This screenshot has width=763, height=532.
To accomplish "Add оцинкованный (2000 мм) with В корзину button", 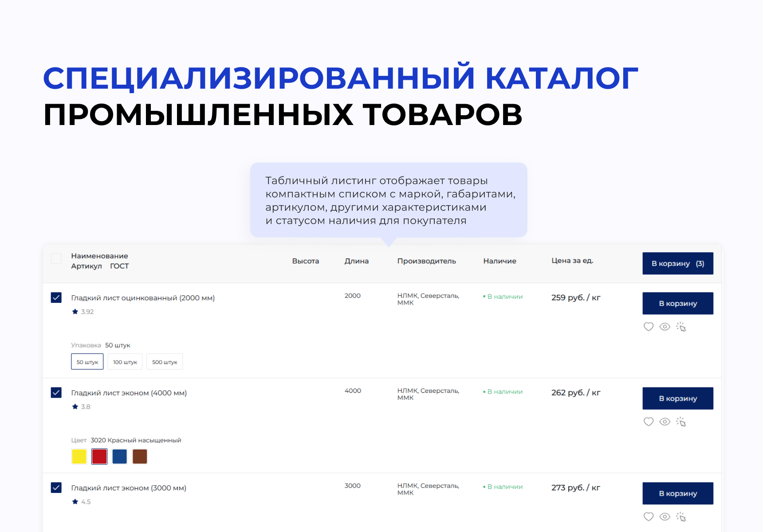I will point(678,303).
